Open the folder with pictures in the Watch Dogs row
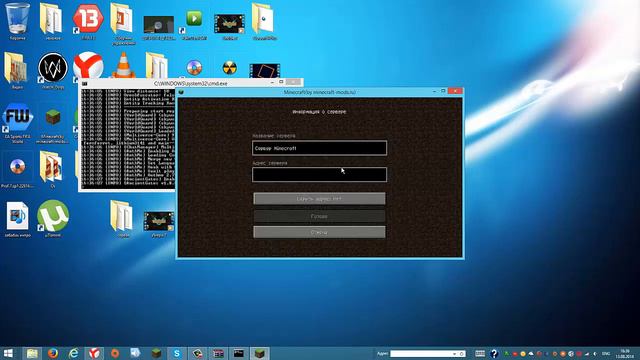This screenshot has width=640, height=360. pyautogui.click(x=16, y=69)
